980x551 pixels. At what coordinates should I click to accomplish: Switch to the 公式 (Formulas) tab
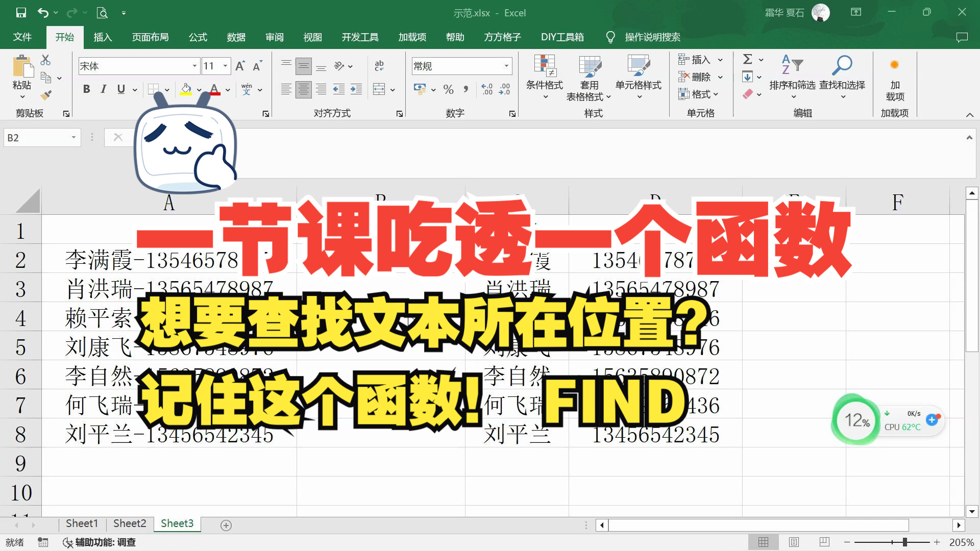[x=198, y=37]
